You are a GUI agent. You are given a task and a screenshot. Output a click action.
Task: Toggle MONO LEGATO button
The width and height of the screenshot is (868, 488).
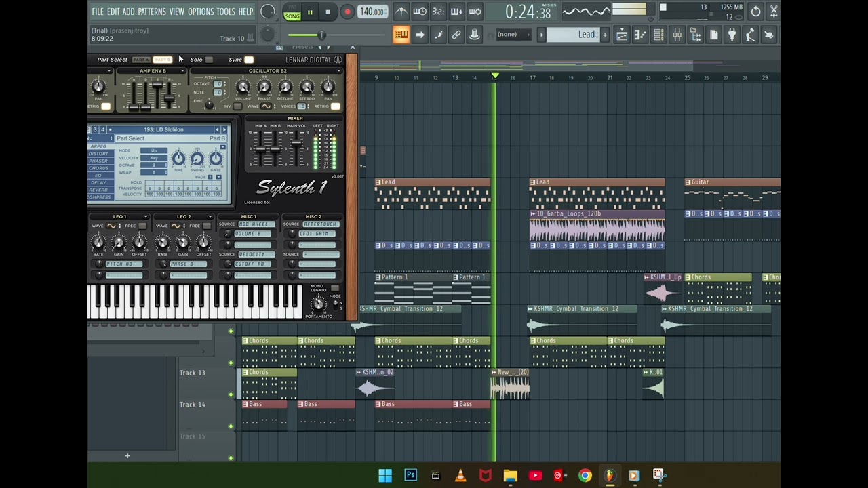click(x=334, y=288)
